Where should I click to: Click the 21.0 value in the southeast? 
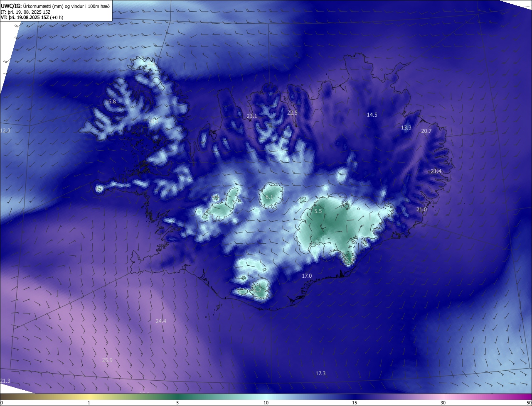(421, 210)
